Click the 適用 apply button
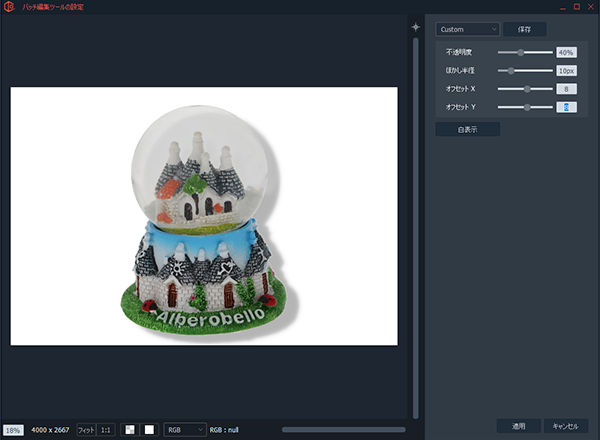This screenshot has height=440, width=600. (518, 425)
